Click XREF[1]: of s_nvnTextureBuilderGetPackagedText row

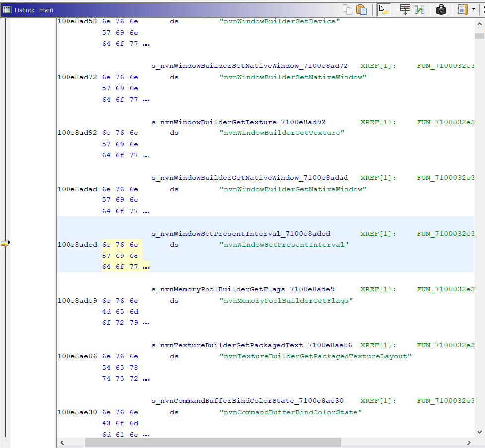coord(378,345)
